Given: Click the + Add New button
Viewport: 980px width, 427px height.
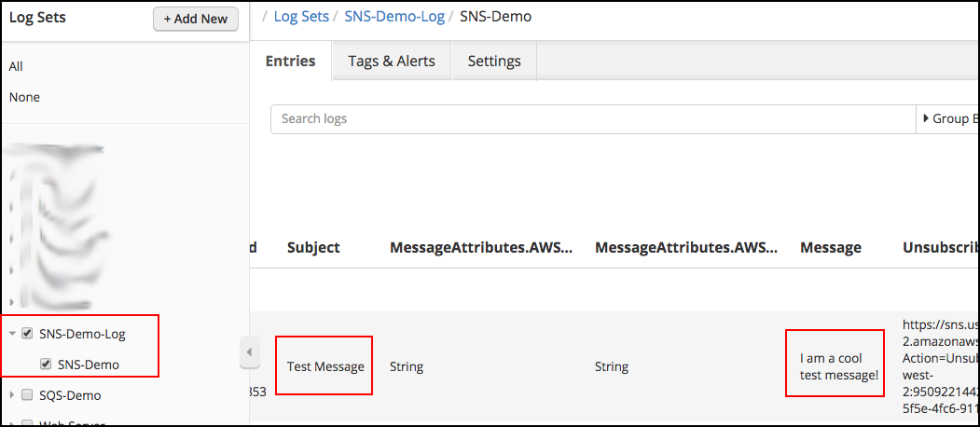Looking at the screenshot, I should [196, 19].
